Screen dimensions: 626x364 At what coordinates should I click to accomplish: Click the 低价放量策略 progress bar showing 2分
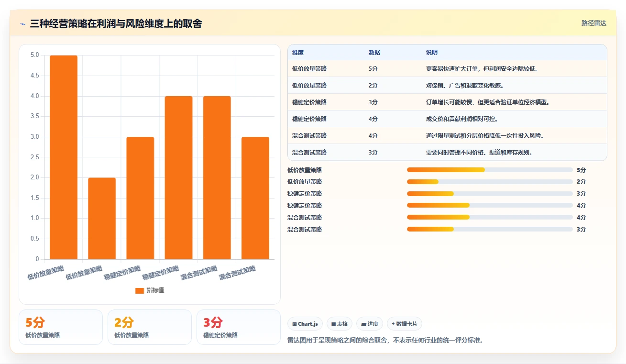[x=490, y=182]
